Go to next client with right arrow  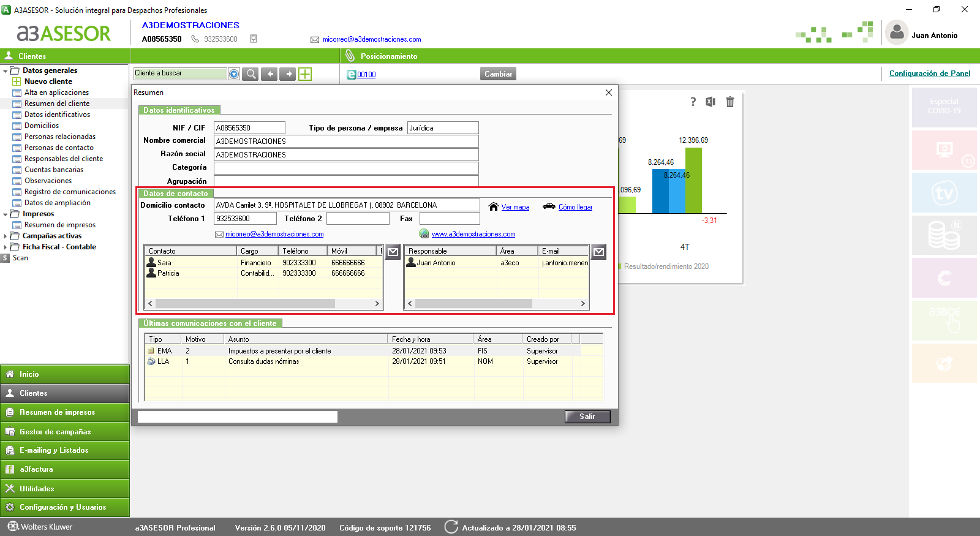[287, 74]
